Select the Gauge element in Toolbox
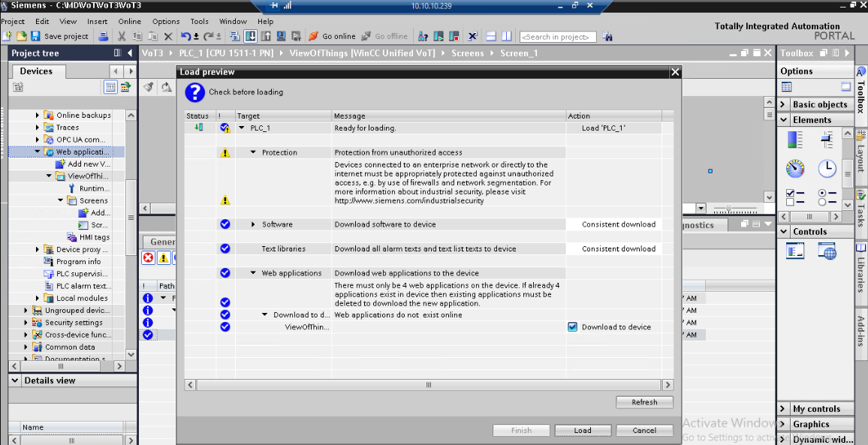This screenshot has width=868, height=445. [x=794, y=168]
